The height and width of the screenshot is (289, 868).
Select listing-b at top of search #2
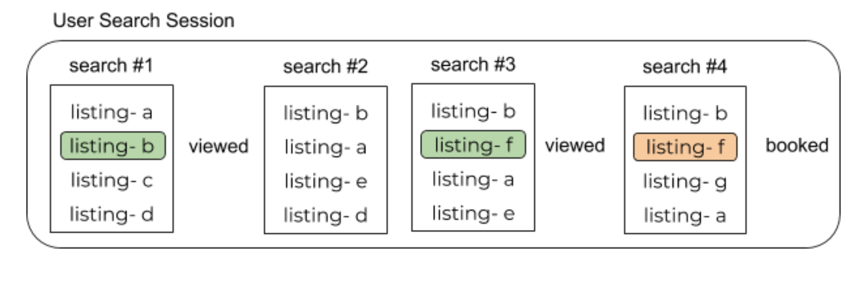pos(325,113)
